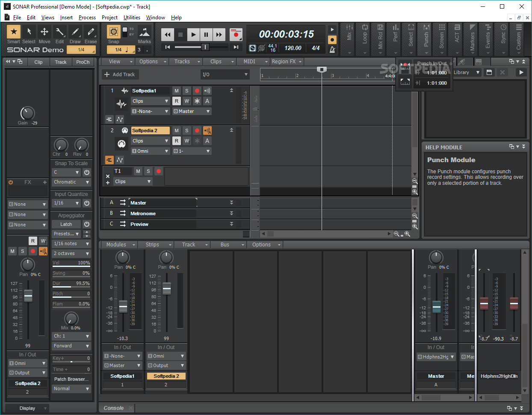The image size is (532, 415).
Task: Enable Read automation on Softpedia 2
Action: click(x=177, y=141)
